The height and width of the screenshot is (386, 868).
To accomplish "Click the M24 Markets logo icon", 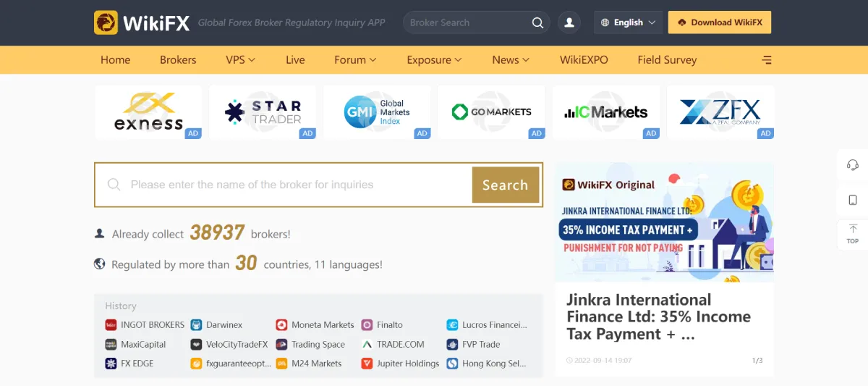I will 282,364.
